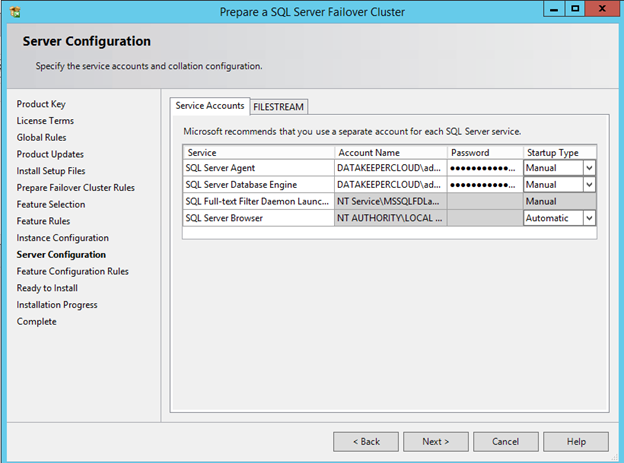Open Startup Type dropdown for SQL Server Agent
The height and width of the screenshot is (463, 624).
point(589,168)
